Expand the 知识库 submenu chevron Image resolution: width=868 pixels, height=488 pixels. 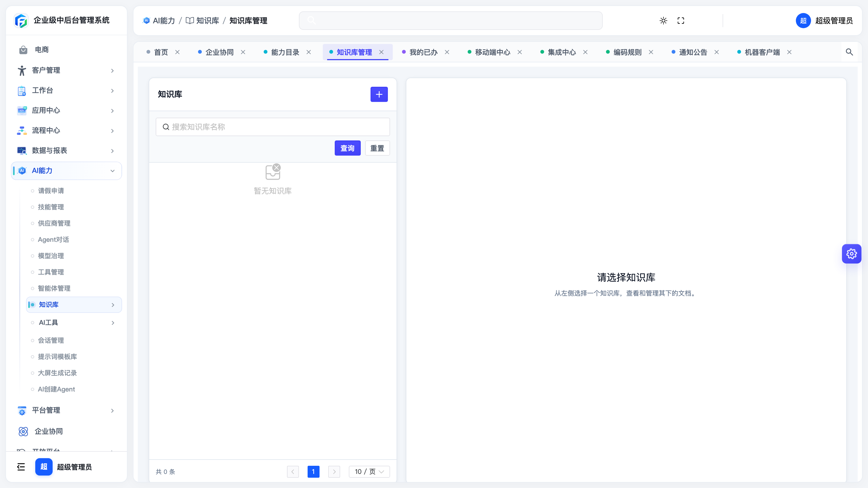pos(113,305)
